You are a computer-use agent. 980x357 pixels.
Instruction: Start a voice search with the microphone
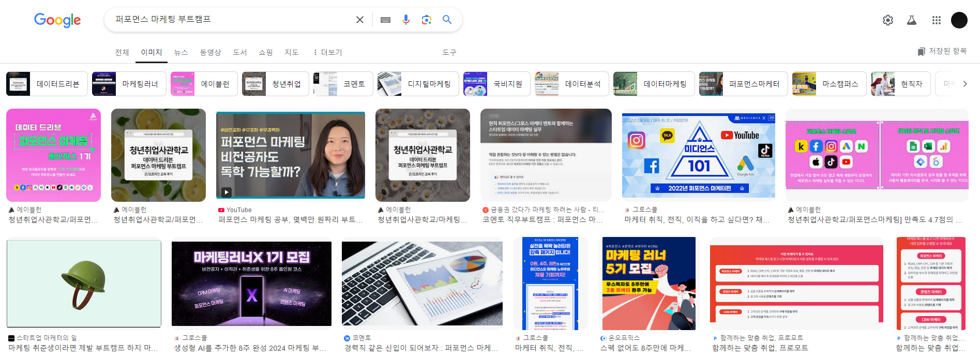click(406, 20)
